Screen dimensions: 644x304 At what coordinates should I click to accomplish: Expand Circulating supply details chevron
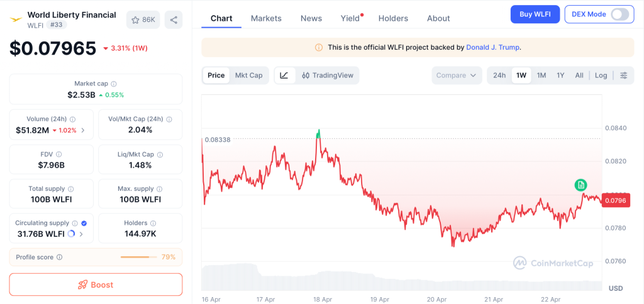(x=81, y=234)
